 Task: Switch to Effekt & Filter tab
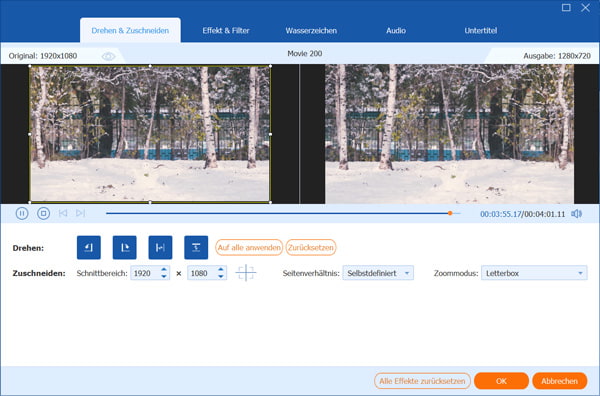coord(226,30)
